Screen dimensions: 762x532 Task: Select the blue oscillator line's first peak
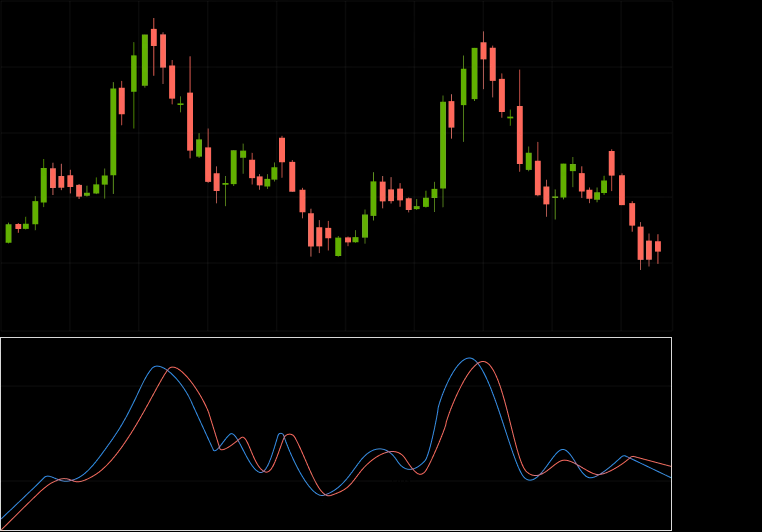[x=157, y=366]
